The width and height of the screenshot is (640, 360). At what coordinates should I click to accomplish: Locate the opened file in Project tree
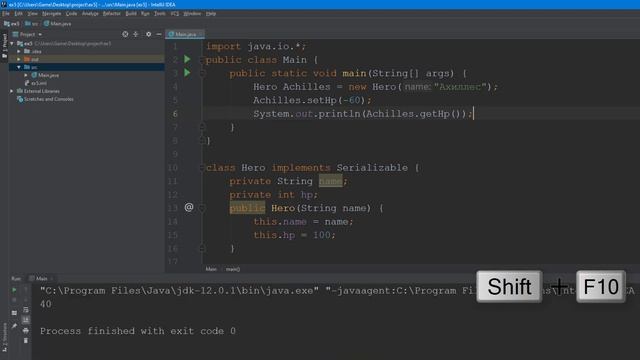coord(125,34)
